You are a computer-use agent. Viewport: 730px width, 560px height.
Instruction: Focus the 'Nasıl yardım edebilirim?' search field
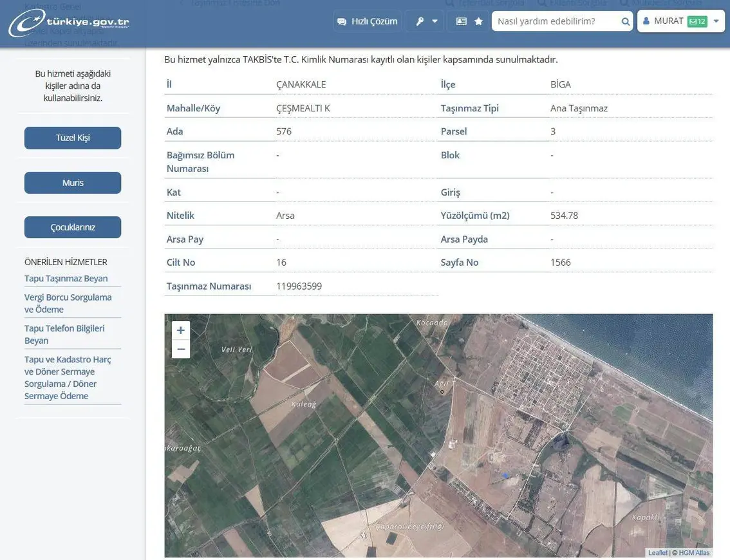tap(556, 21)
